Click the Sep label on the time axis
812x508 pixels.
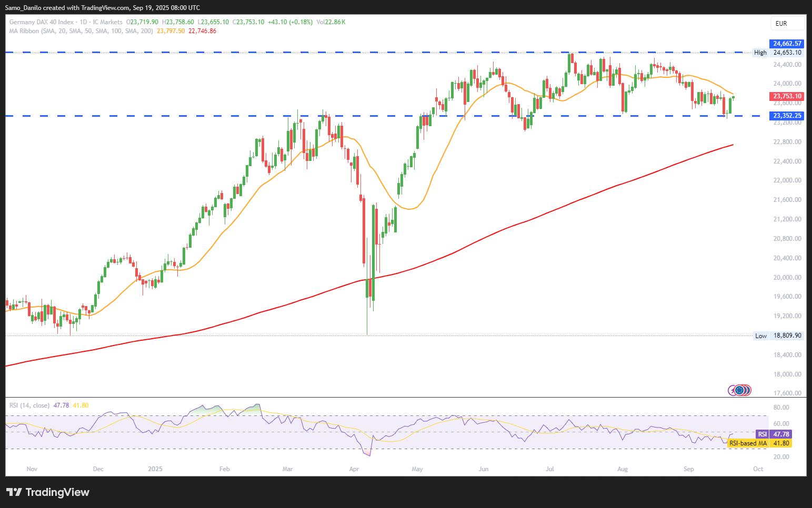point(688,469)
